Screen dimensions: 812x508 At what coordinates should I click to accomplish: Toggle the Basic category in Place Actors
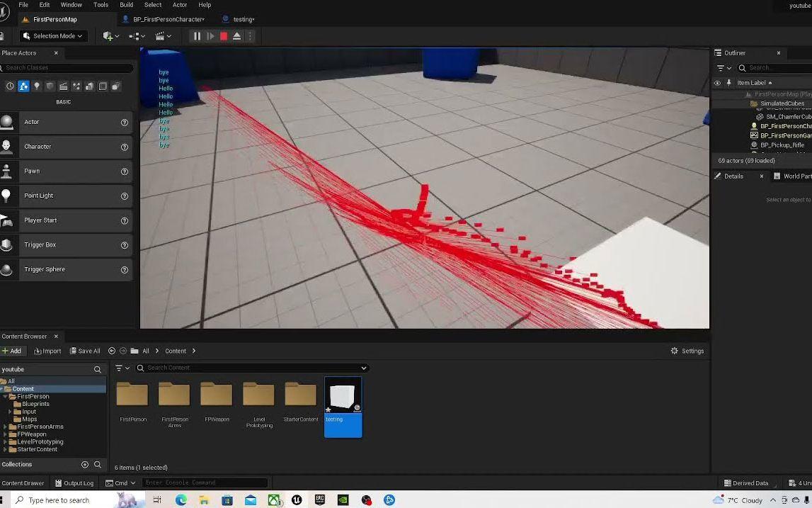(x=23, y=86)
